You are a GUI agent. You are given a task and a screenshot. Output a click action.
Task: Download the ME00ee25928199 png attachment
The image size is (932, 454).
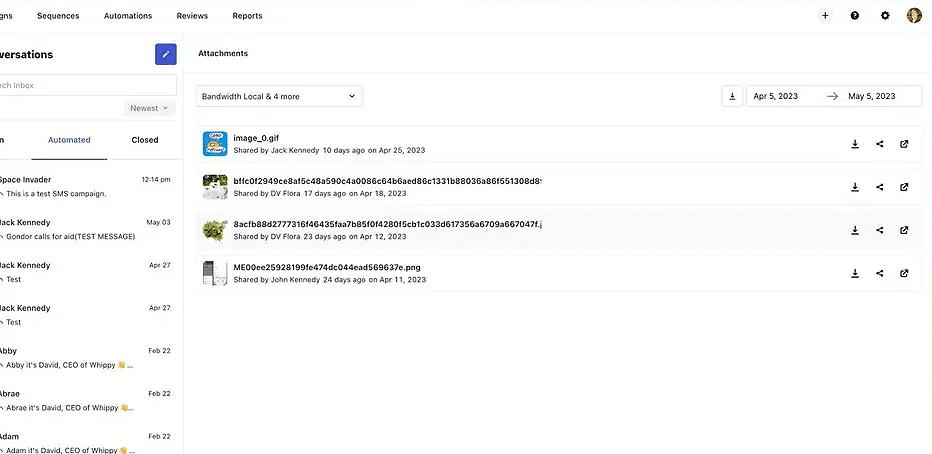click(x=855, y=273)
